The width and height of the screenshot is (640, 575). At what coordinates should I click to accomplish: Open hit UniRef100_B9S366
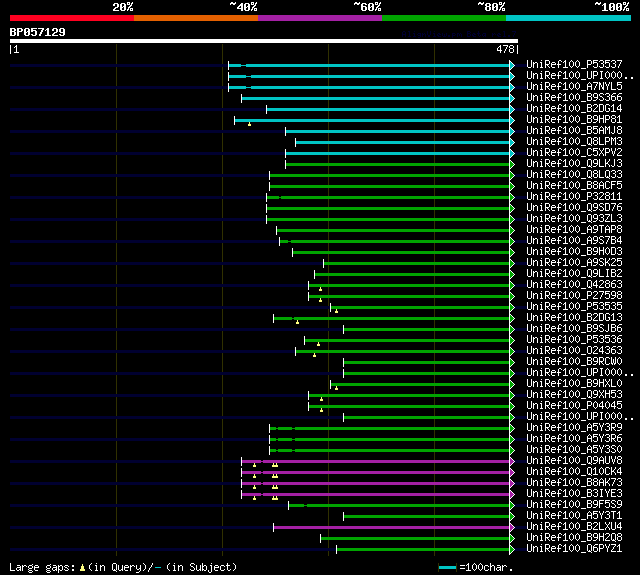[574, 98]
